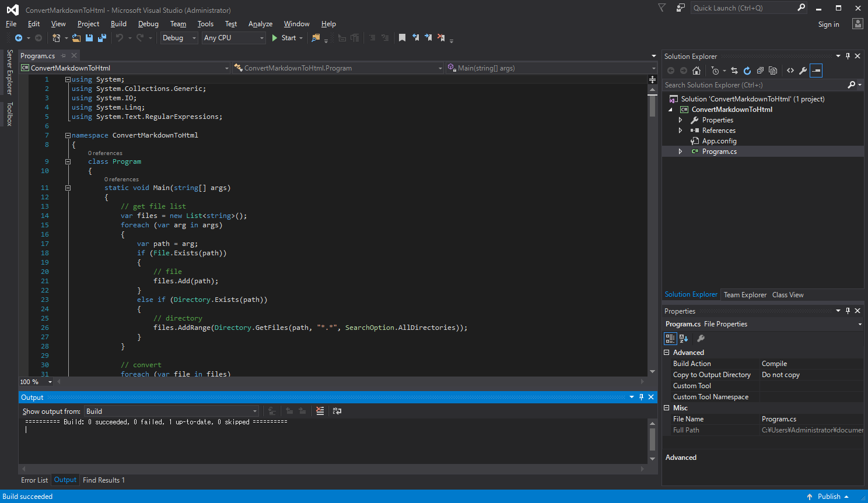Viewport: 868px width, 503px height.
Task: Collapse All in Solution Explorer
Action: [x=760, y=71]
